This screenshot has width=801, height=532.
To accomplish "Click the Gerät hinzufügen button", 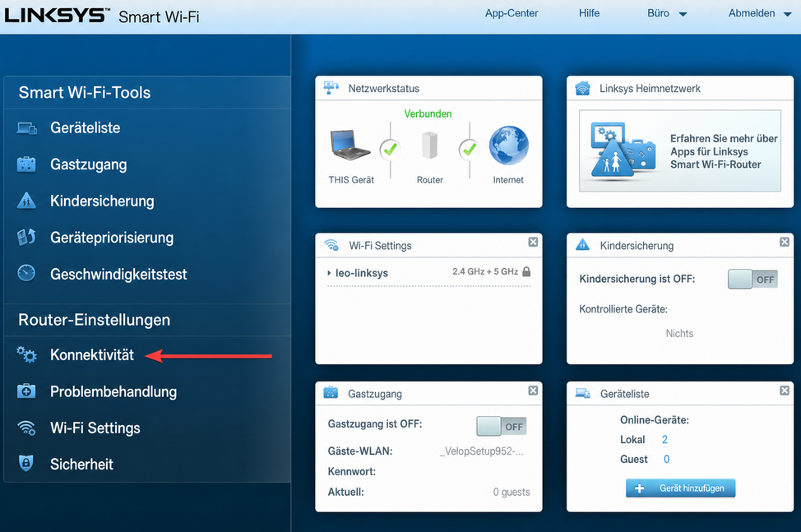I will tap(680, 488).
